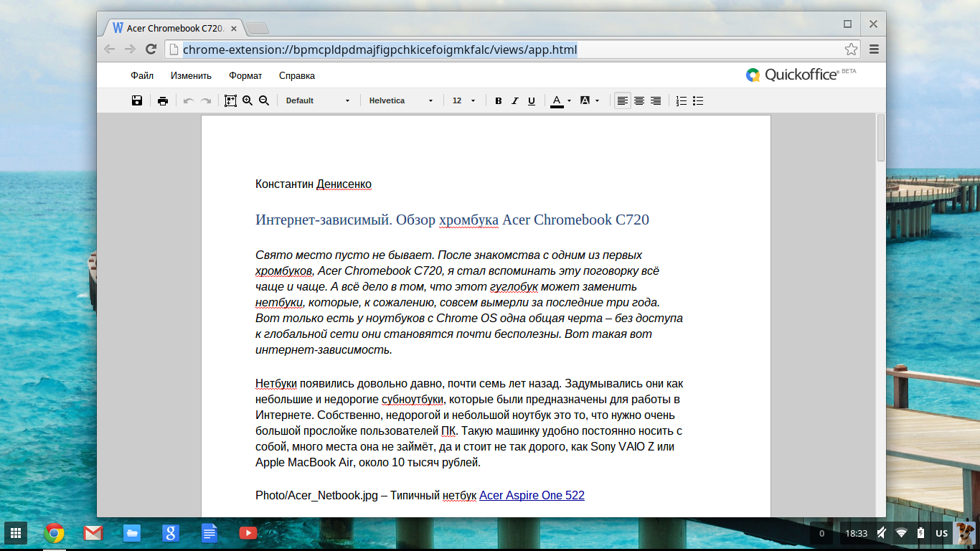
Task: Click the notification counter 0
Action: pyautogui.click(x=821, y=534)
